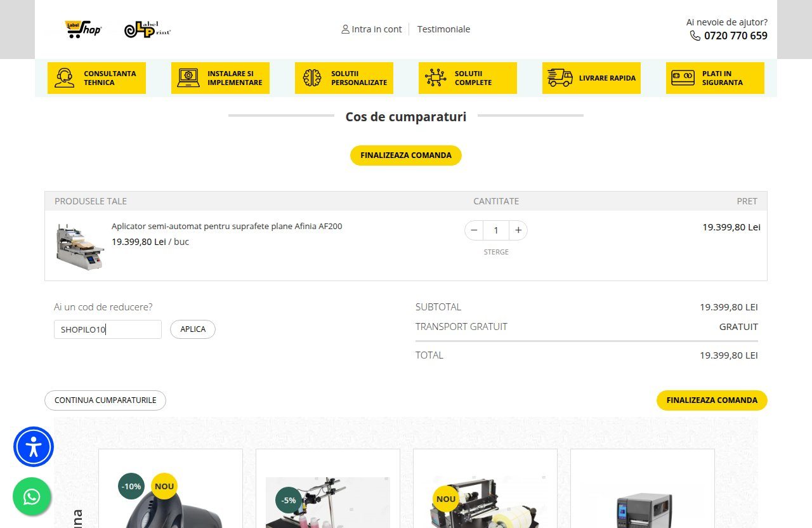
Task: Open the PLATI IN SIGURANTA banner
Action: click(715, 78)
